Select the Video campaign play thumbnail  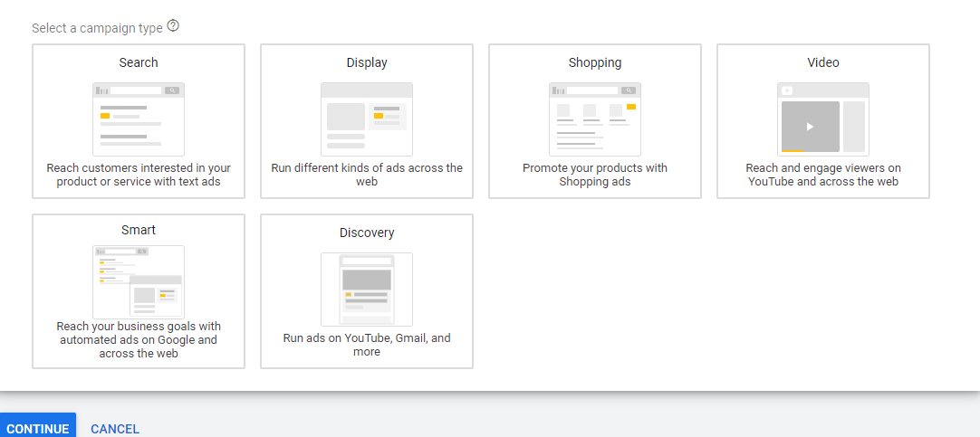(x=810, y=127)
